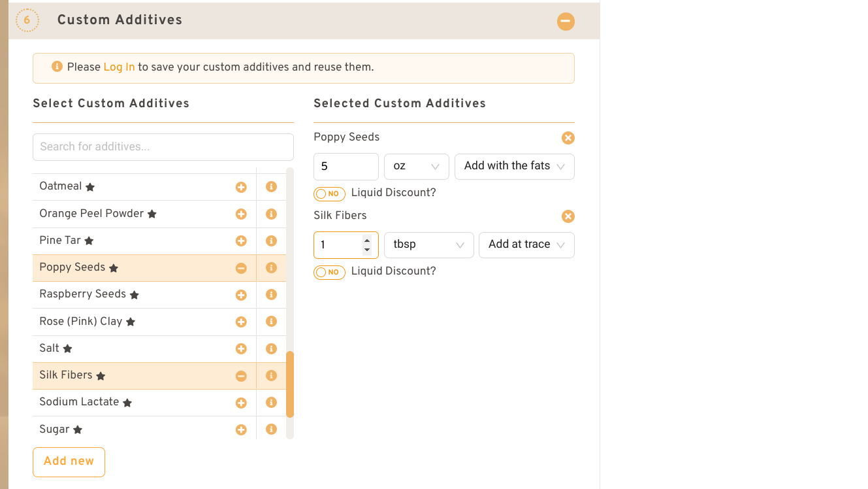The width and height of the screenshot is (868, 489).
Task: Add Oatmeal with its plus icon
Action: coord(241,187)
